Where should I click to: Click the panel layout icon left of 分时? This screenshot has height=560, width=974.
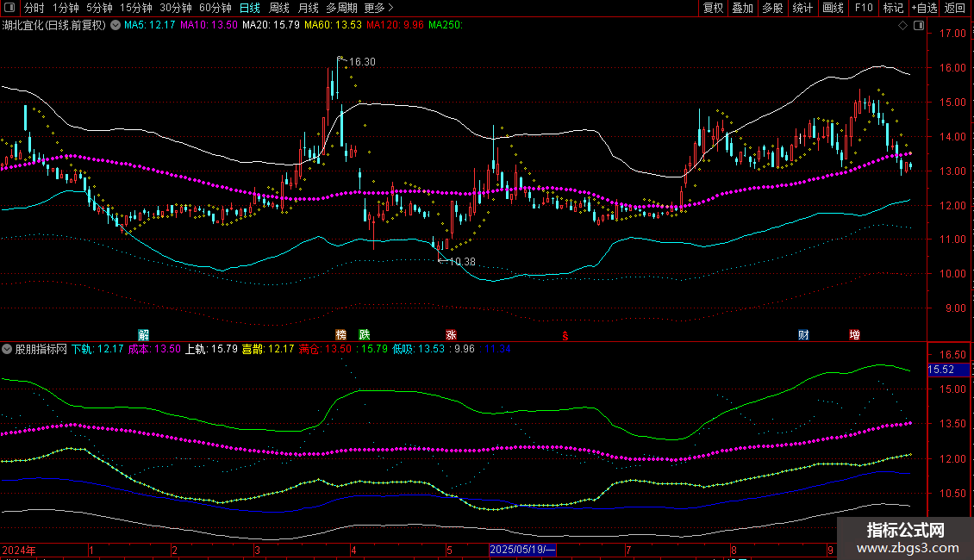[9, 8]
